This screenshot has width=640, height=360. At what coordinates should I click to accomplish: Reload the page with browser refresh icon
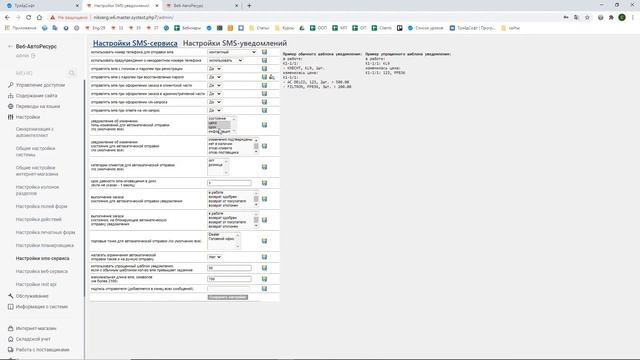pos(29,18)
